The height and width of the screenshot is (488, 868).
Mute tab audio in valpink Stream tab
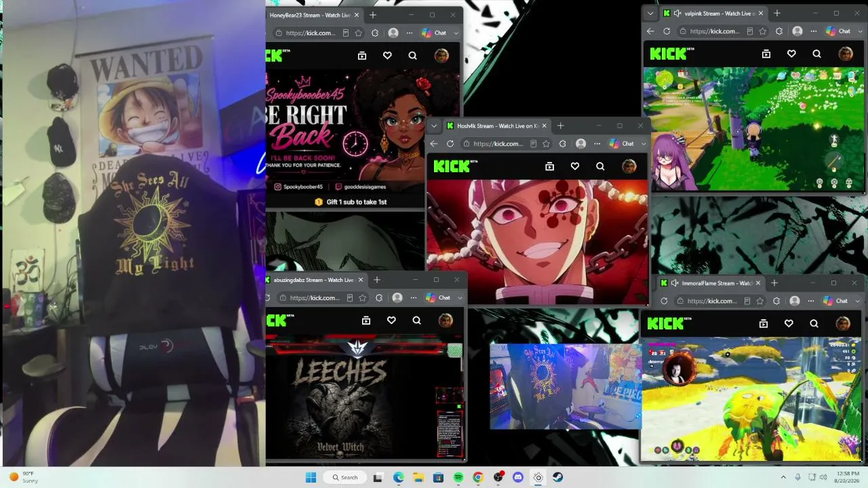click(x=677, y=13)
